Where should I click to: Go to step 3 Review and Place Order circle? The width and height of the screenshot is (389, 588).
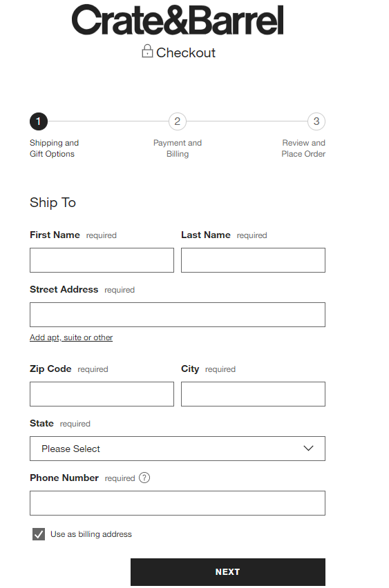[316, 121]
